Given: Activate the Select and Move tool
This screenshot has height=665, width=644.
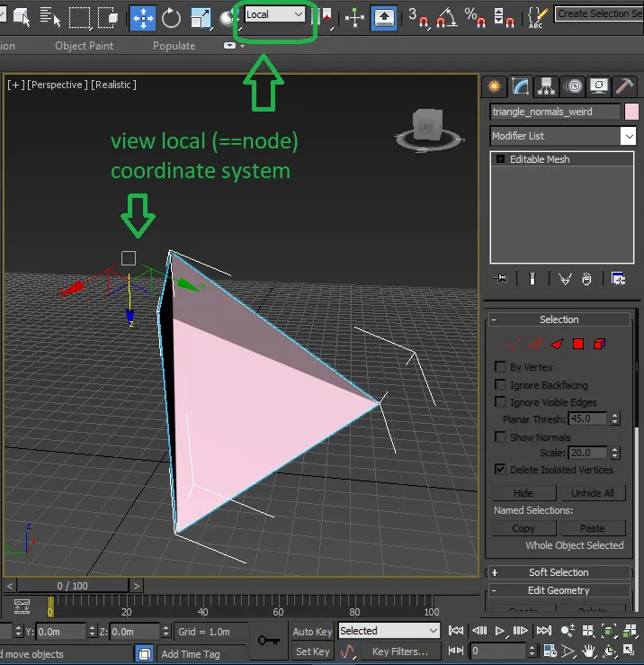Looking at the screenshot, I should (143, 18).
